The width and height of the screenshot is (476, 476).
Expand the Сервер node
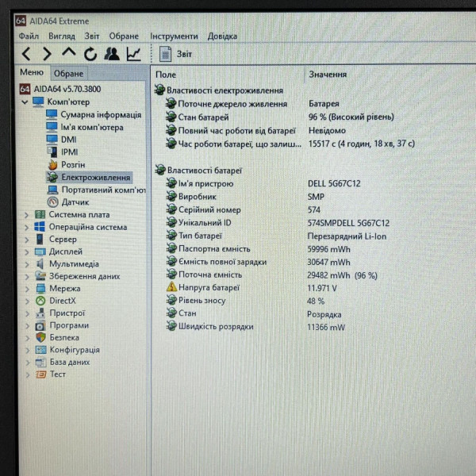27,240
